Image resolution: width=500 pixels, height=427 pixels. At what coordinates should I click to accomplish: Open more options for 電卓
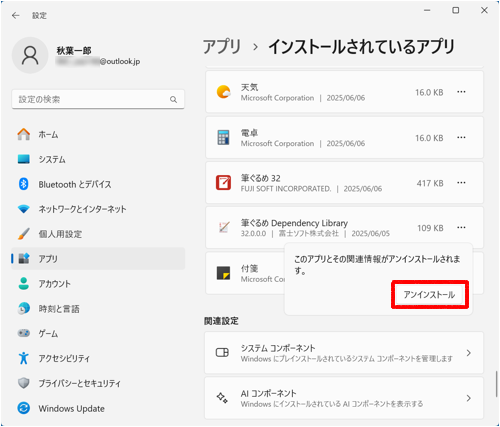click(461, 137)
